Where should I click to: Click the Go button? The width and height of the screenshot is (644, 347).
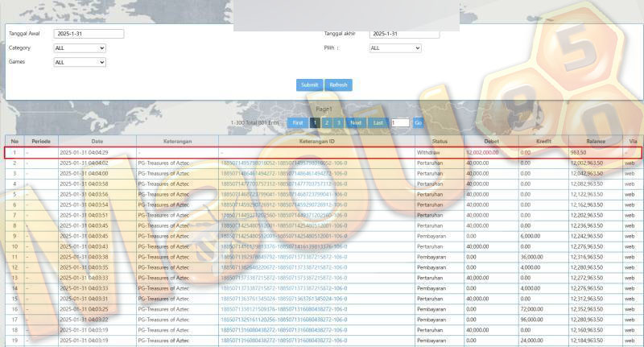[x=418, y=123]
